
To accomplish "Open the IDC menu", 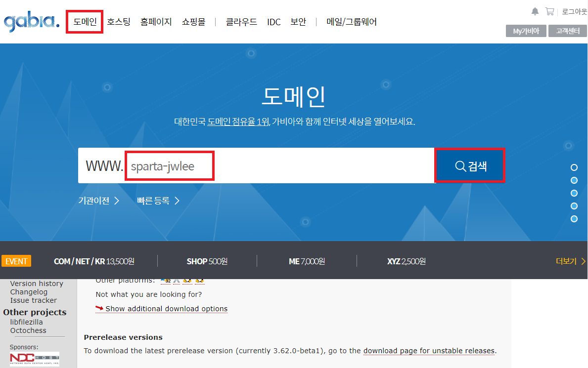I will [274, 22].
